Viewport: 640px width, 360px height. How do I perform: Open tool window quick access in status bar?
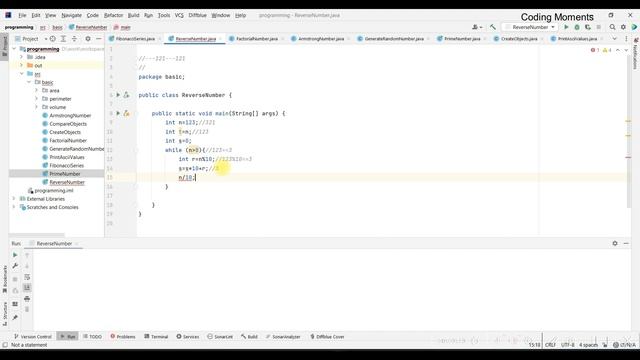[5, 345]
